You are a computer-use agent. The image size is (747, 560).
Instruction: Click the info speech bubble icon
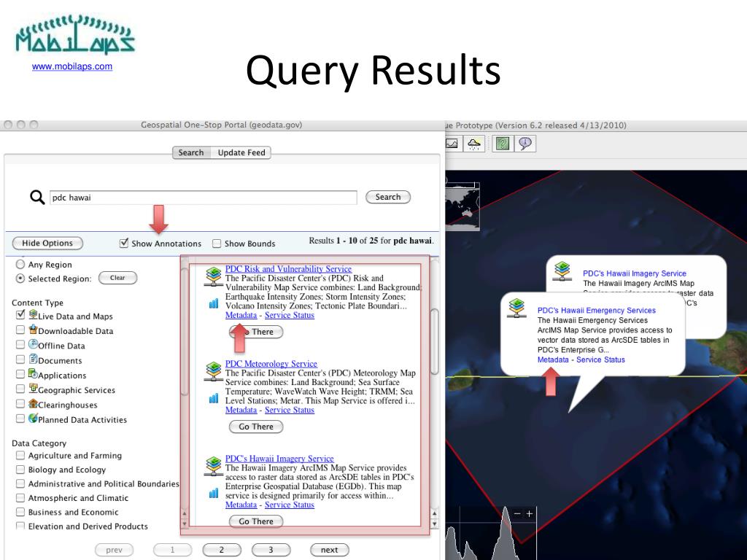pos(525,144)
